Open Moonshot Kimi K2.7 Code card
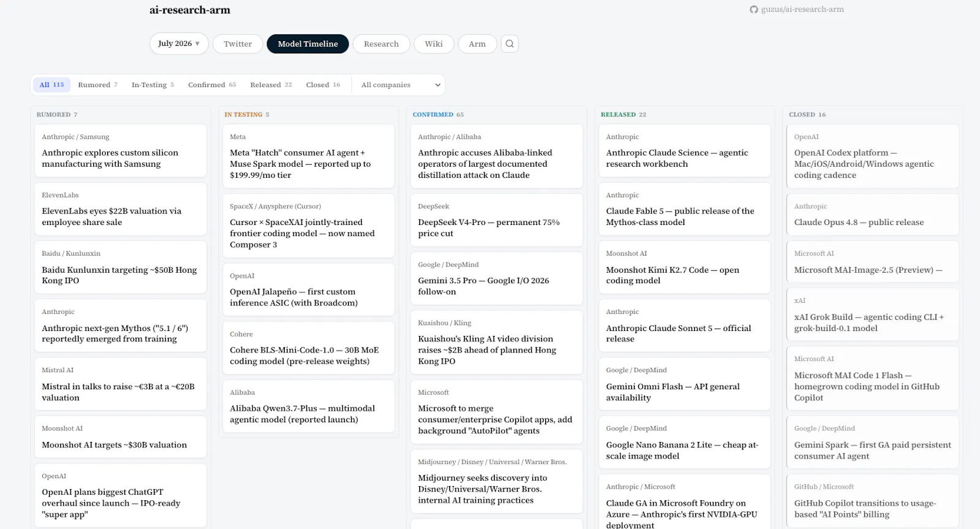This screenshot has height=529, width=980. click(685, 267)
